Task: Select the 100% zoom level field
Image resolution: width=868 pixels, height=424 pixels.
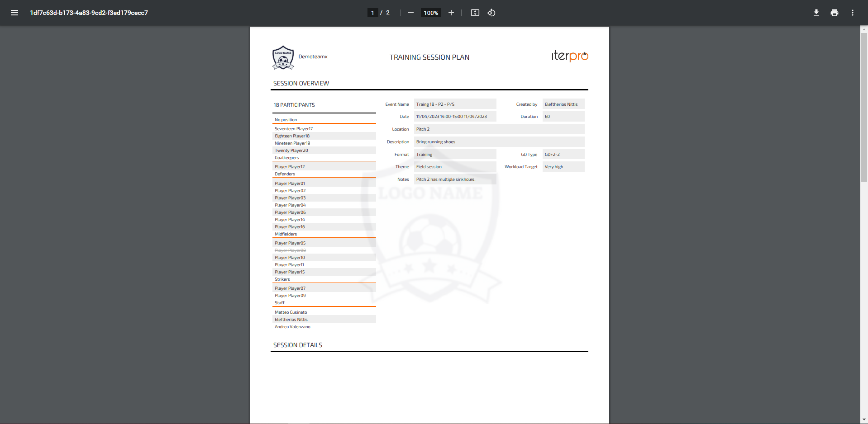Action: click(x=430, y=13)
